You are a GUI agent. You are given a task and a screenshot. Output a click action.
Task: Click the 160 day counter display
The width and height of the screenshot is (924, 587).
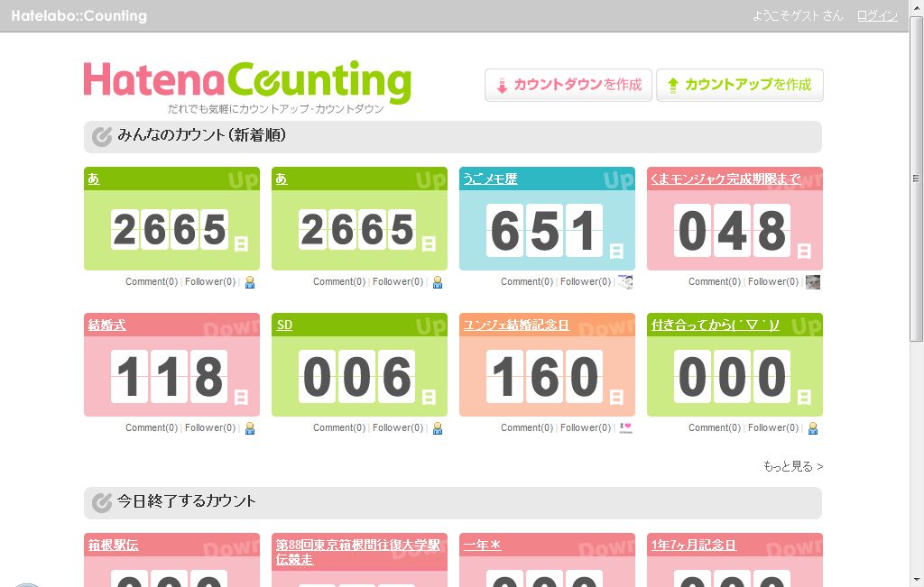[544, 376]
